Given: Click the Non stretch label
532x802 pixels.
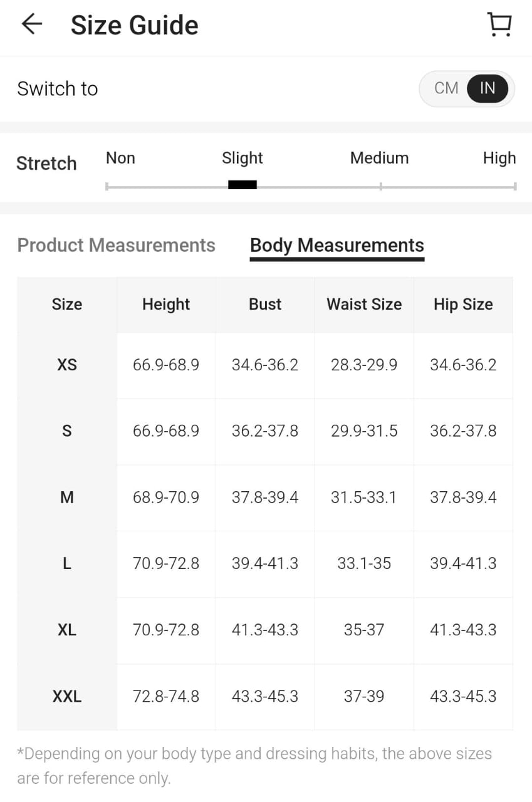Looking at the screenshot, I should 120,158.
